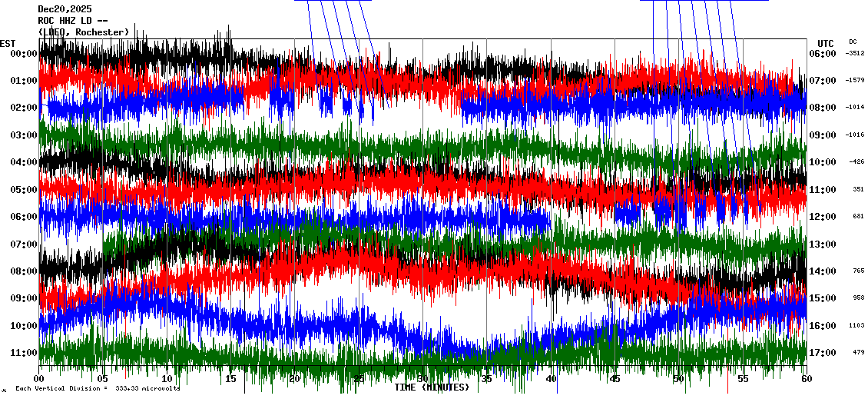This screenshot has width=868, height=399.
Task: Select the DC column header
Action: click(x=853, y=42)
